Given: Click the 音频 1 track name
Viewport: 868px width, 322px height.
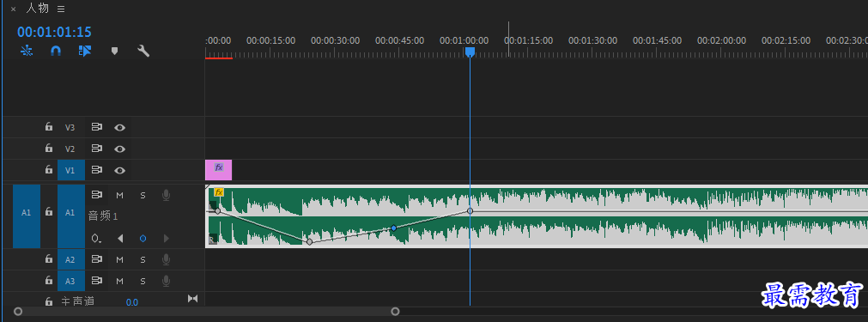Looking at the screenshot, I should tap(103, 216).
